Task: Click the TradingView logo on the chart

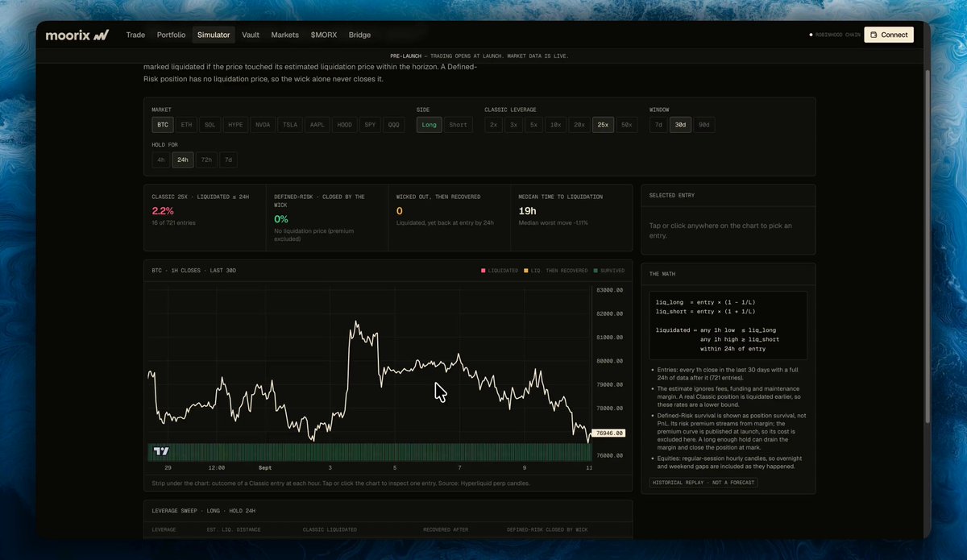Action: coord(161,451)
